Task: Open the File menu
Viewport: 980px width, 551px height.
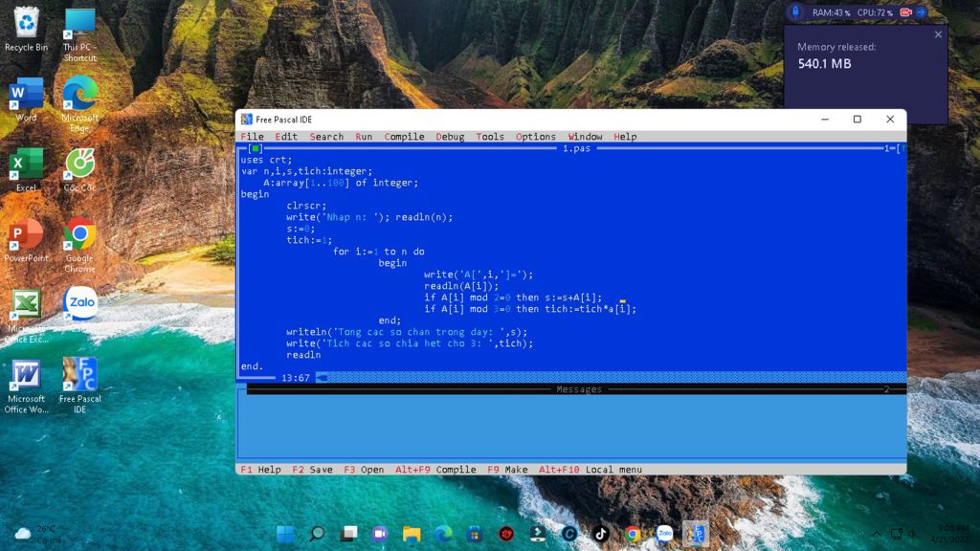Action: tap(252, 137)
